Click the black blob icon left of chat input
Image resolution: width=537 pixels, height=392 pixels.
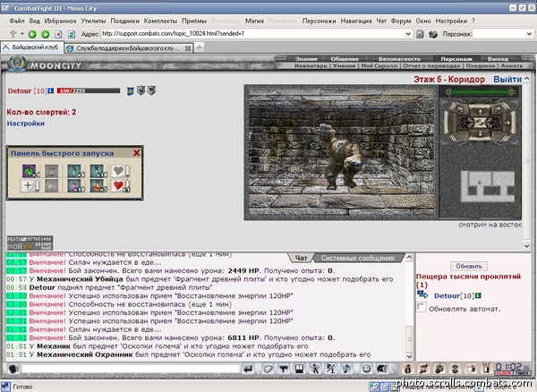[13, 369]
